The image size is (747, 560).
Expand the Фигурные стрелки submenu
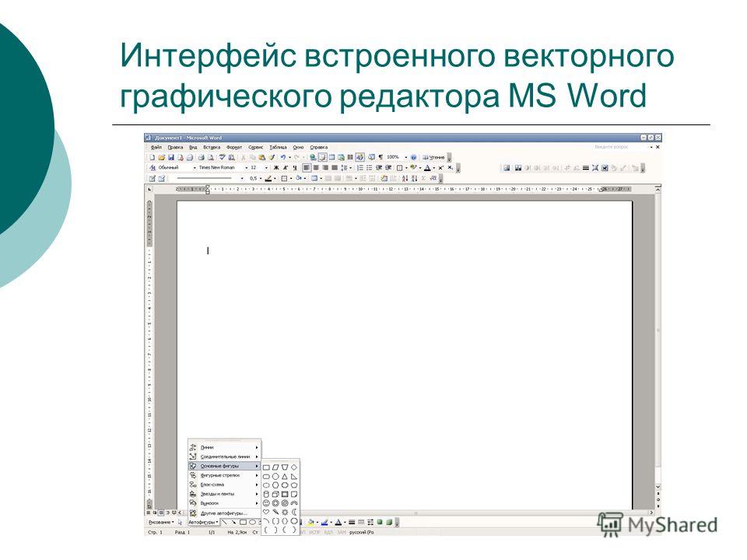click(x=224, y=475)
